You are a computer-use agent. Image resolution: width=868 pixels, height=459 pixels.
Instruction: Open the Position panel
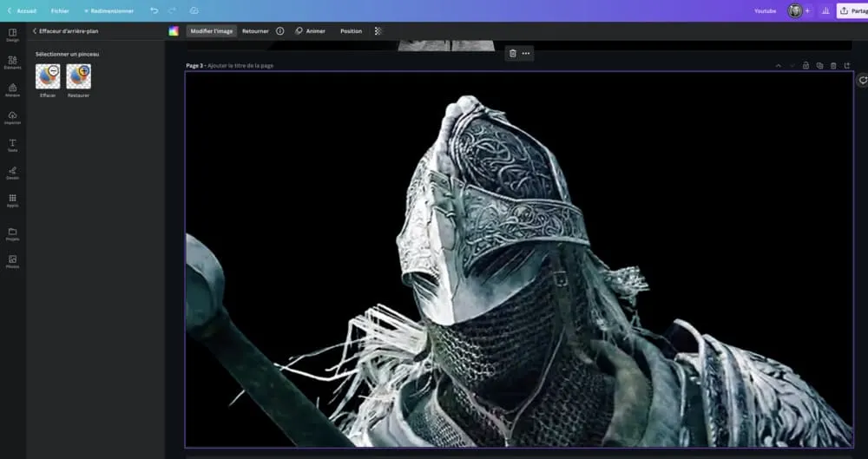(351, 31)
